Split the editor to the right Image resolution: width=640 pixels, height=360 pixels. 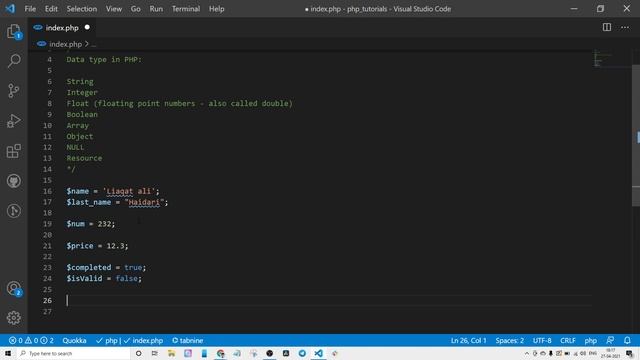(607, 27)
